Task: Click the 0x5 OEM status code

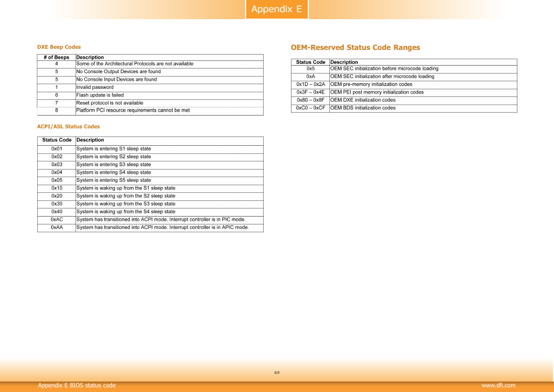Action: coord(311,69)
